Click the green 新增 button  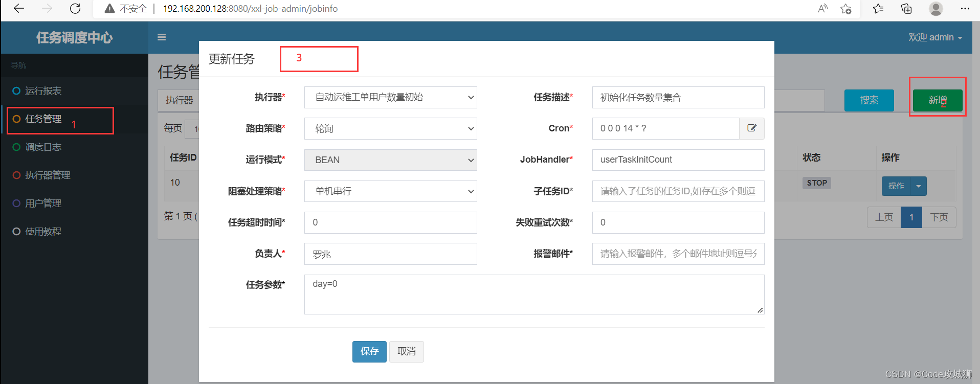point(938,100)
